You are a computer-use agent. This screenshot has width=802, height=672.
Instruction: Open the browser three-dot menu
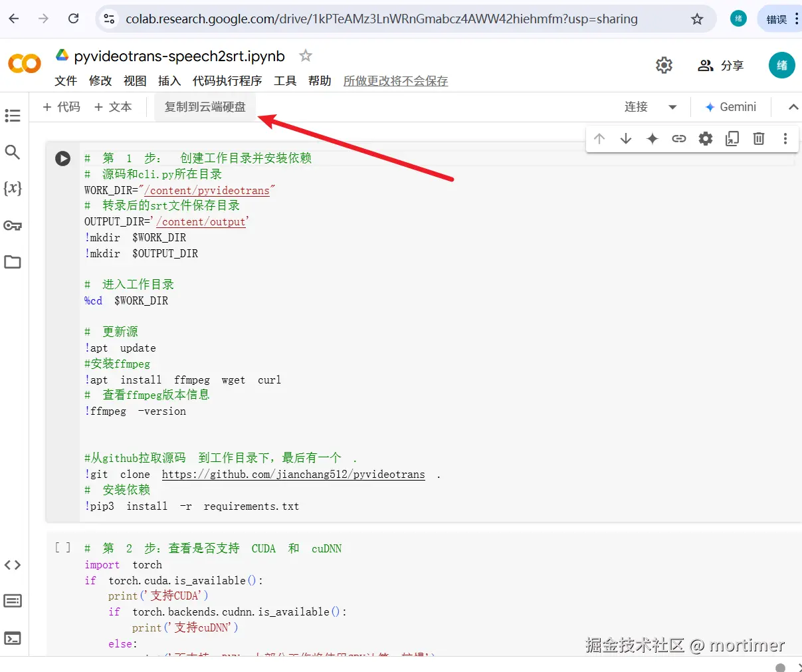796,19
